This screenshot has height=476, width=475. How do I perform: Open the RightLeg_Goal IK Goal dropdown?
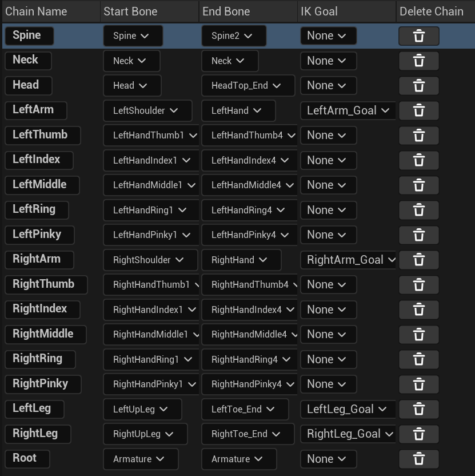[348, 434]
